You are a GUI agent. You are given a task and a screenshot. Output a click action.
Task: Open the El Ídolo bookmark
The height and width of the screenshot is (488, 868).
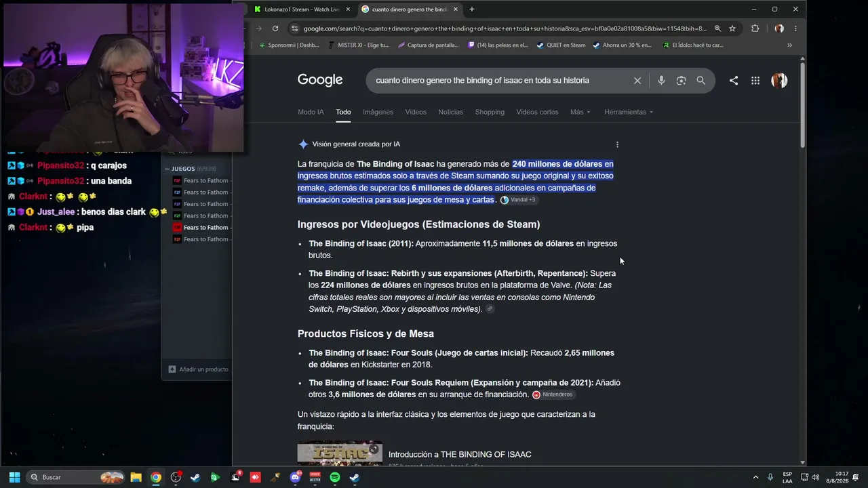(x=693, y=45)
